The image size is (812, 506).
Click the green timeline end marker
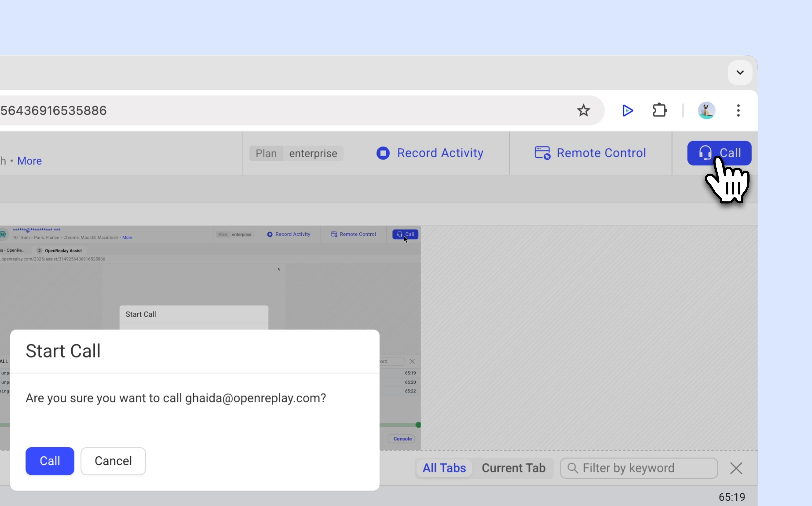coord(418,425)
